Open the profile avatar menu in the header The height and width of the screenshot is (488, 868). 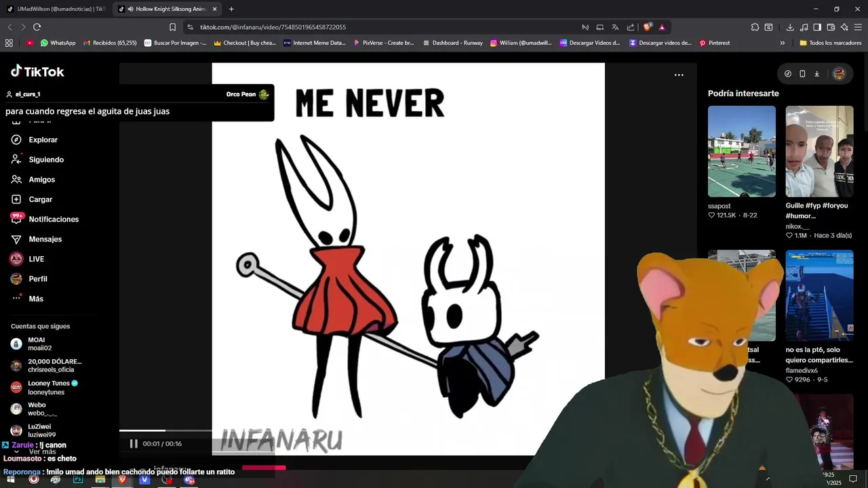839,74
